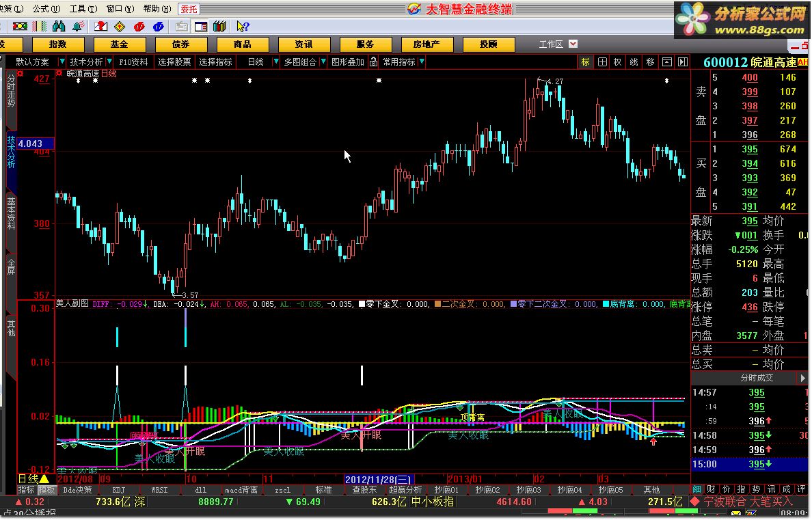The image size is (812, 520).
Task: Switch to the KDJ indicator tab
Action: tap(119, 490)
